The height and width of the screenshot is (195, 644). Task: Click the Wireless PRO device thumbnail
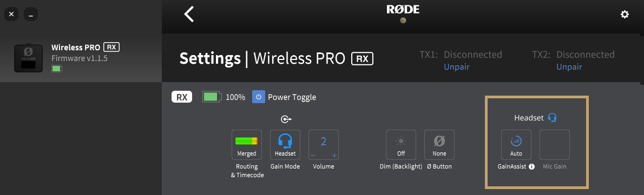pyautogui.click(x=28, y=58)
